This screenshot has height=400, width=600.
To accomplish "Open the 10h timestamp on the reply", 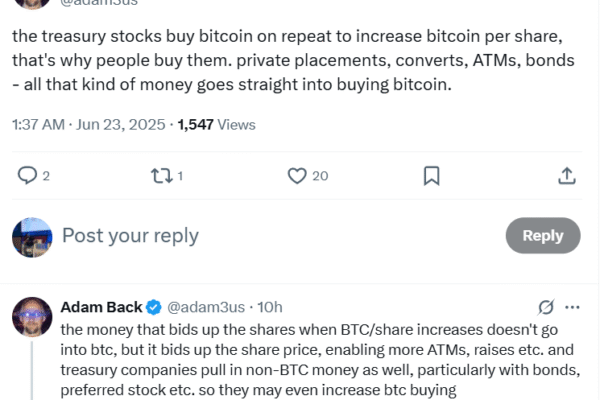I will tap(270, 307).
